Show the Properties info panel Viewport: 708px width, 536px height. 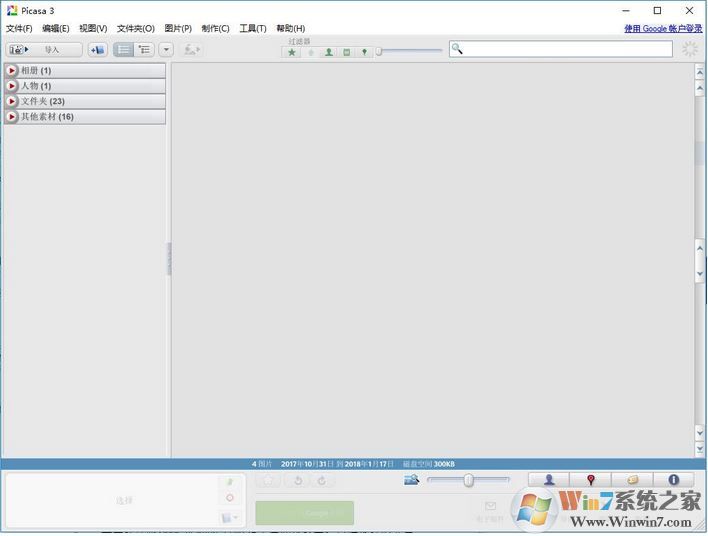(x=673, y=480)
